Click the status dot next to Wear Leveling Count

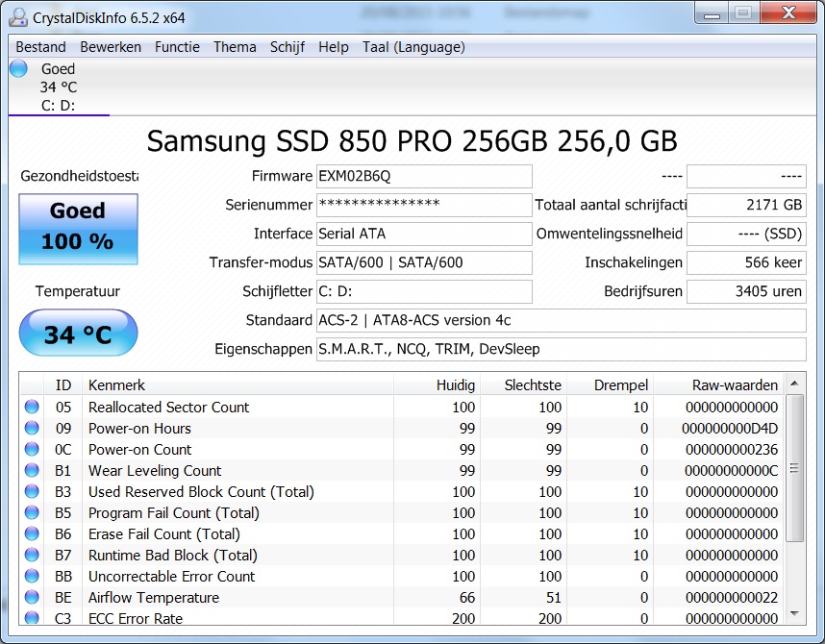(x=30, y=471)
